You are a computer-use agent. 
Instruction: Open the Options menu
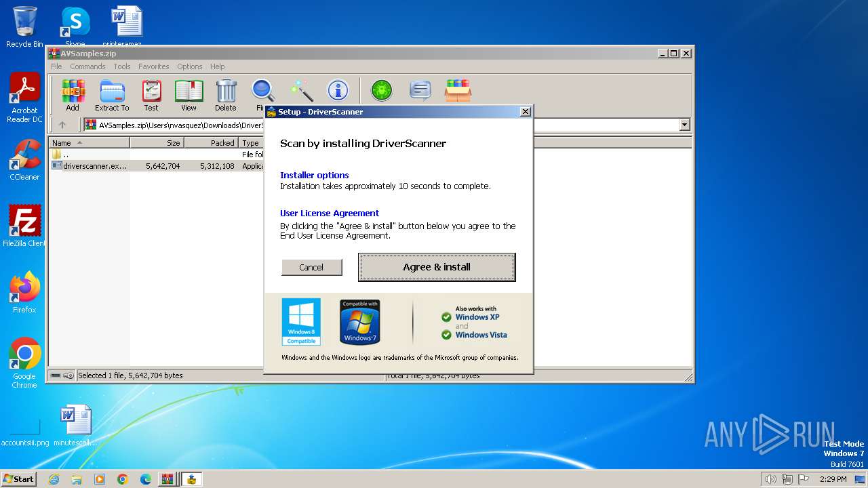click(x=190, y=66)
